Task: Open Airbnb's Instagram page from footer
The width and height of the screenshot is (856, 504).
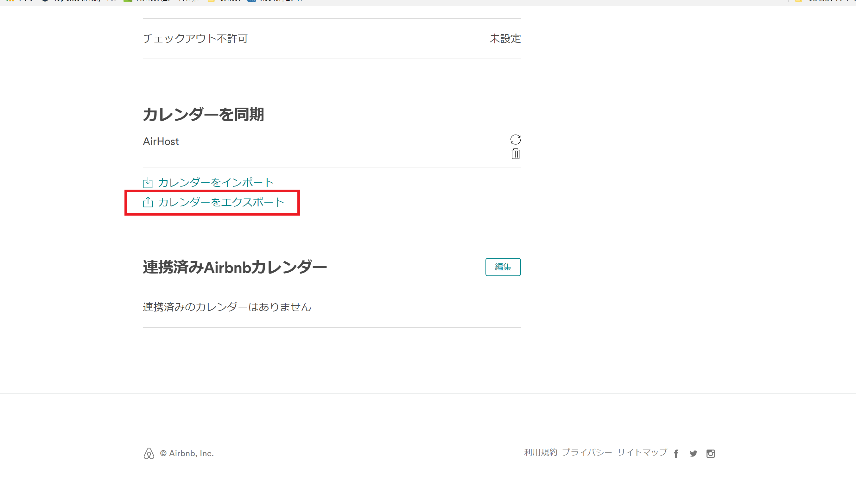Action: pyautogui.click(x=710, y=453)
